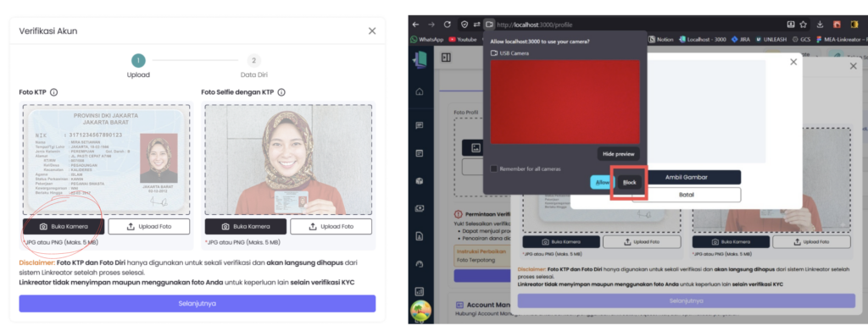Select step 2 Data Diri in stepper
This screenshot has width=868, height=331.
254,61
